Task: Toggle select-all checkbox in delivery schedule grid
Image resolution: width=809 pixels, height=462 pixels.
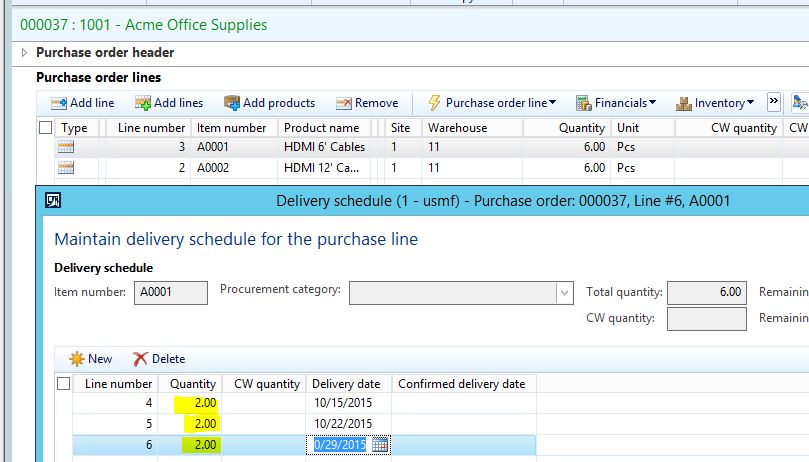Action: pyautogui.click(x=64, y=384)
